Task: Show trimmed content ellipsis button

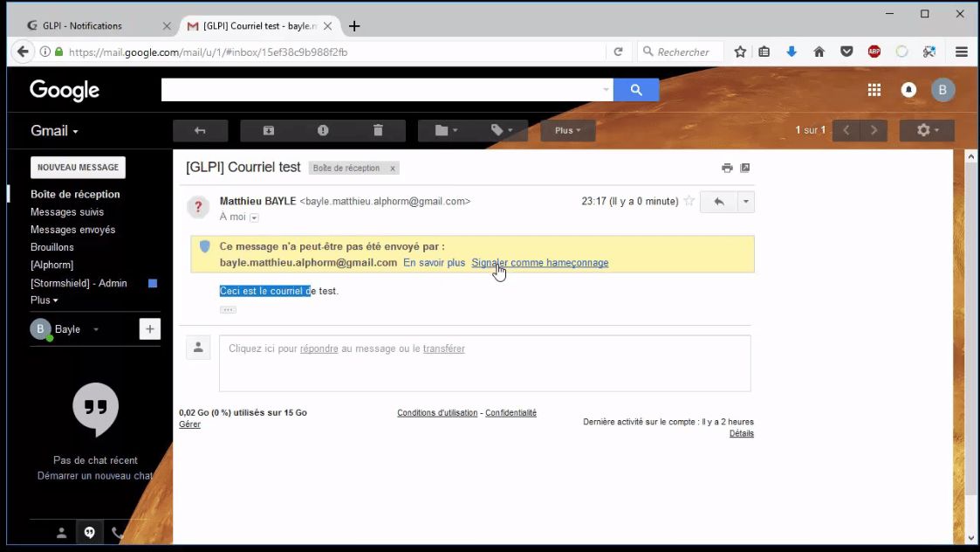Action: pos(228,310)
